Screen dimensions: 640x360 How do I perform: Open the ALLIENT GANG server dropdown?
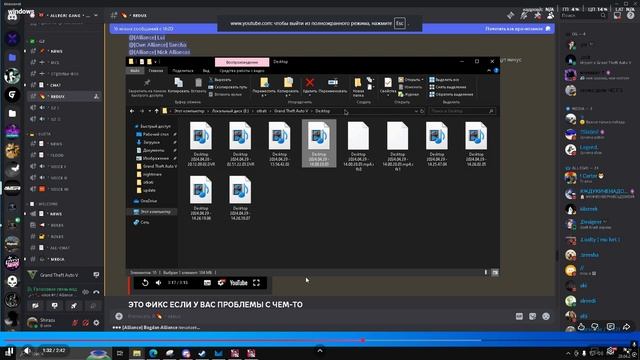pos(96,16)
